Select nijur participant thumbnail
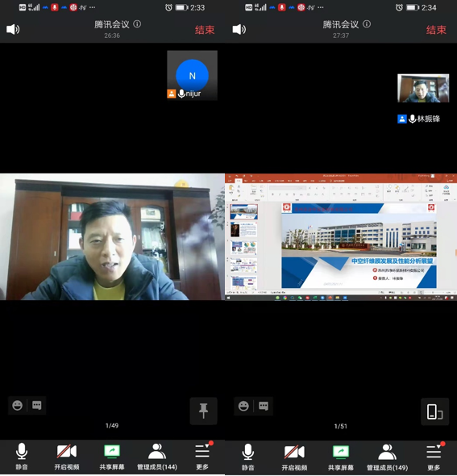The width and height of the screenshot is (457, 476). pyautogui.click(x=193, y=75)
